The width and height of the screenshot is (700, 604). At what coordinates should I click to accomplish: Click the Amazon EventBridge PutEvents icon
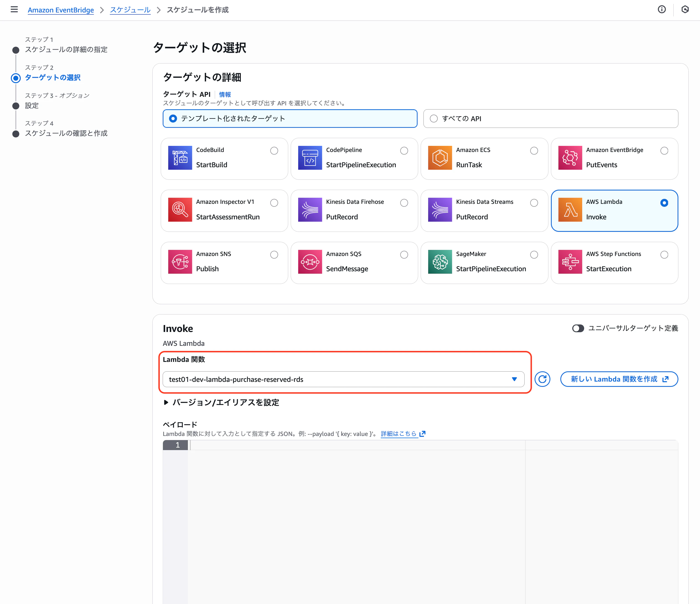point(570,158)
